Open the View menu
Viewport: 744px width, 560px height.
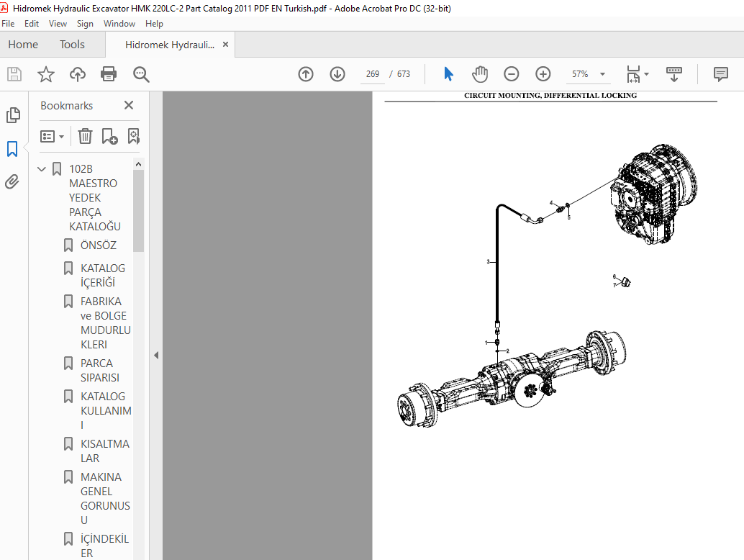(x=58, y=24)
